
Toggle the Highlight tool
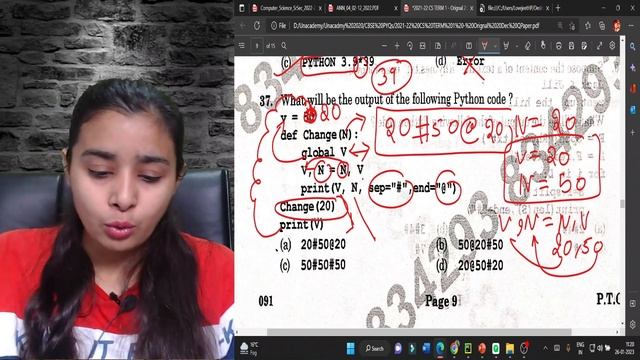pos(507,46)
